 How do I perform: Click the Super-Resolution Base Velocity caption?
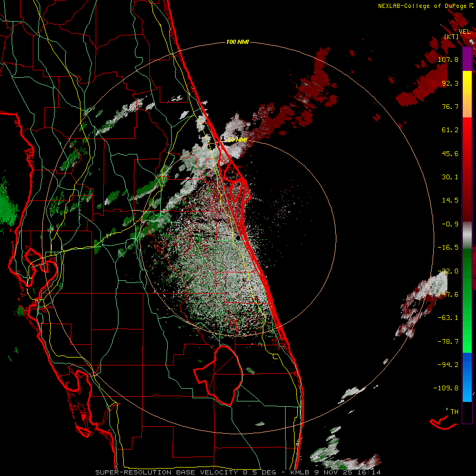[x=237, y=472]
